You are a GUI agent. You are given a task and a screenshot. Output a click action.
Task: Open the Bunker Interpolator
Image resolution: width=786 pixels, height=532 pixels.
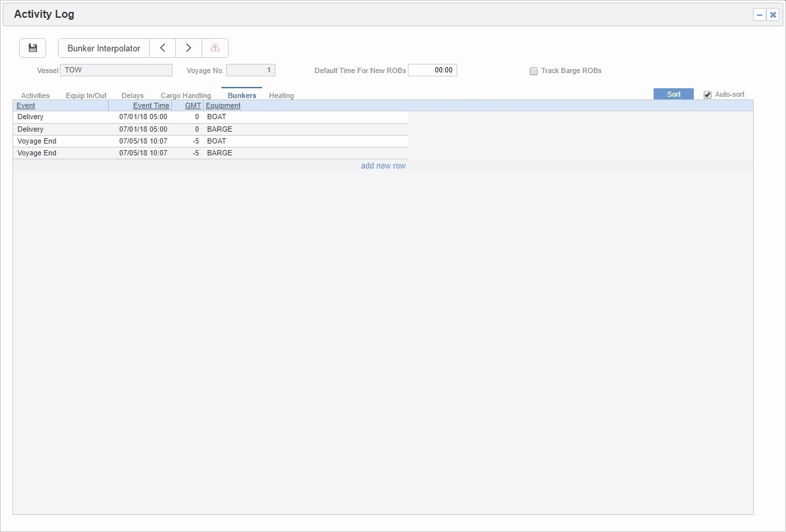click(x=103, y=47)
